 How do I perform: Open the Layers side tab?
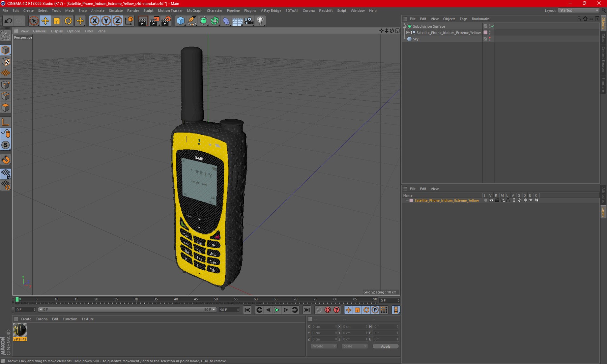pyautogui.click(x=603, y=212)
